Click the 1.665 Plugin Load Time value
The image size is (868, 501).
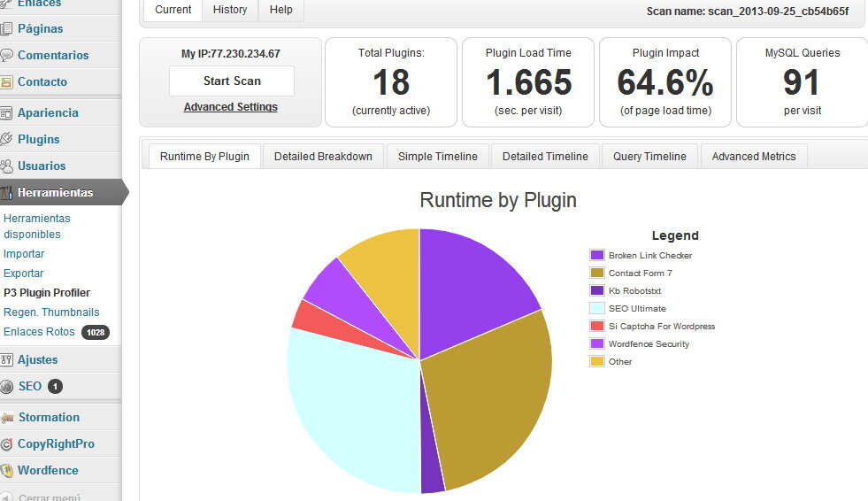pos(528,82)
